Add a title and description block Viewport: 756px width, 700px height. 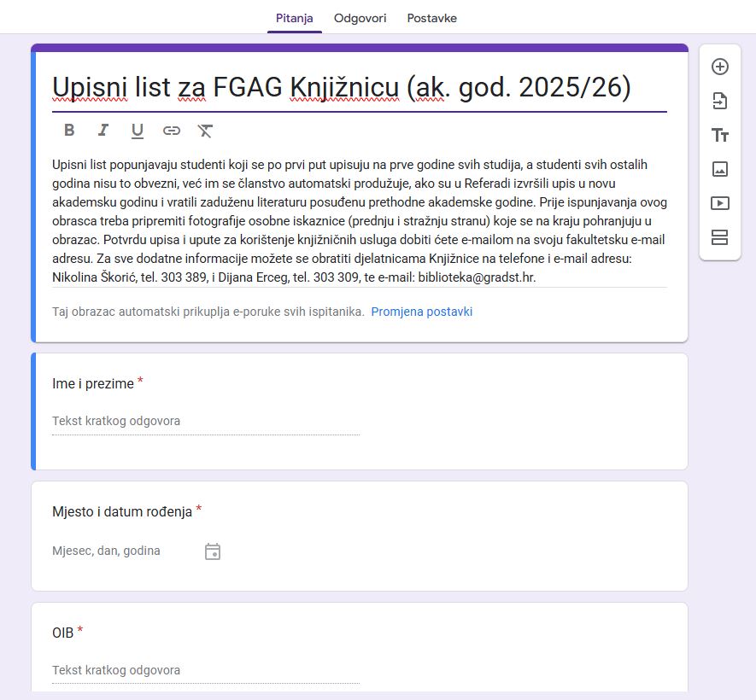pos(719,135)
